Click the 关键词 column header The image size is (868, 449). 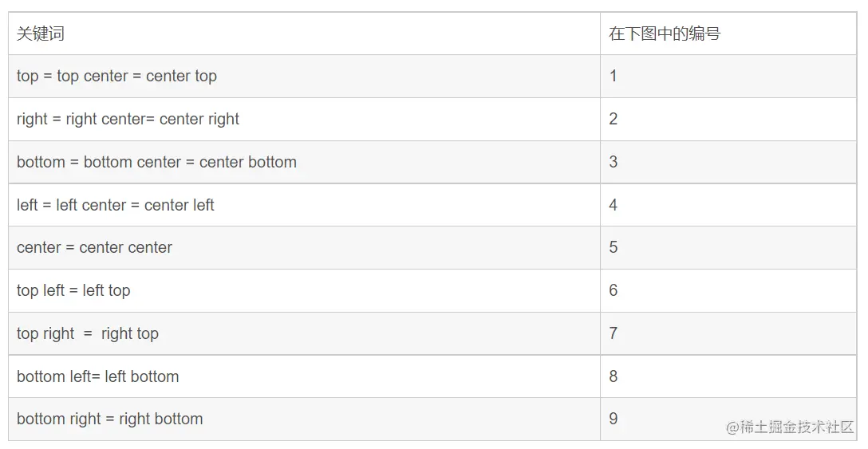pos(41,33)
